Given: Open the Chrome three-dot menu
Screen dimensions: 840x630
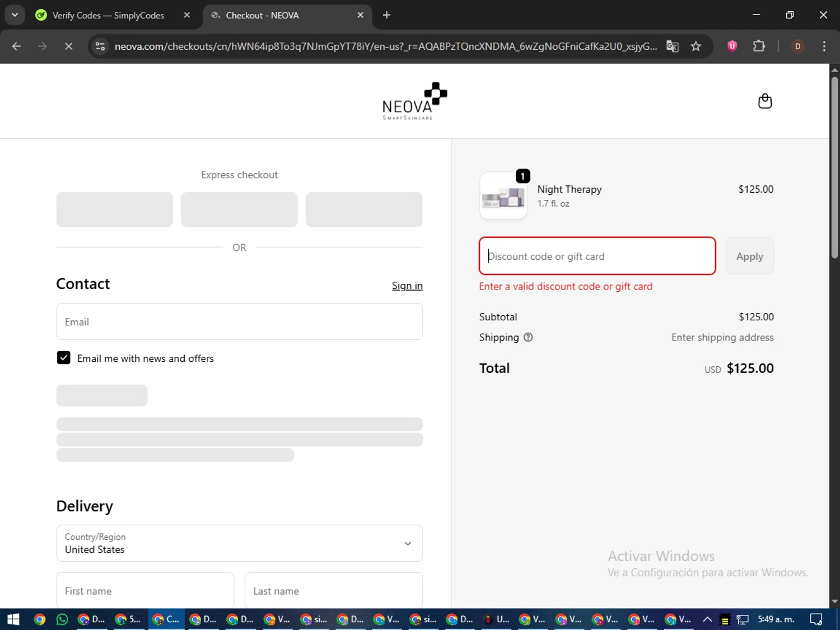Looking at the screenshot, I should [824, 46].
